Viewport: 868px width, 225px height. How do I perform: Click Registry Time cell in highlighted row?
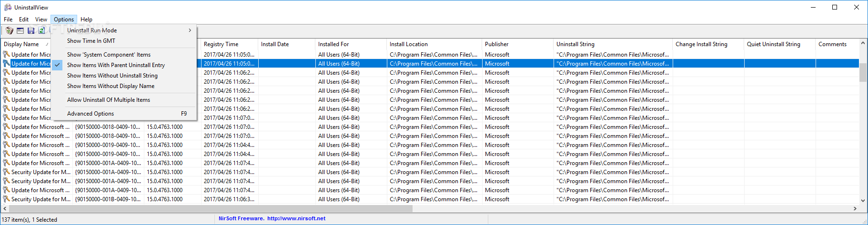[x=229, y=64]
